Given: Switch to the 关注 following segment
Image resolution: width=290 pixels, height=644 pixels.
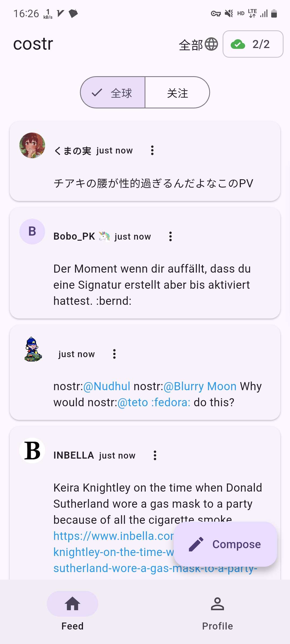Looking at the screenshot, I should [177, 93].
